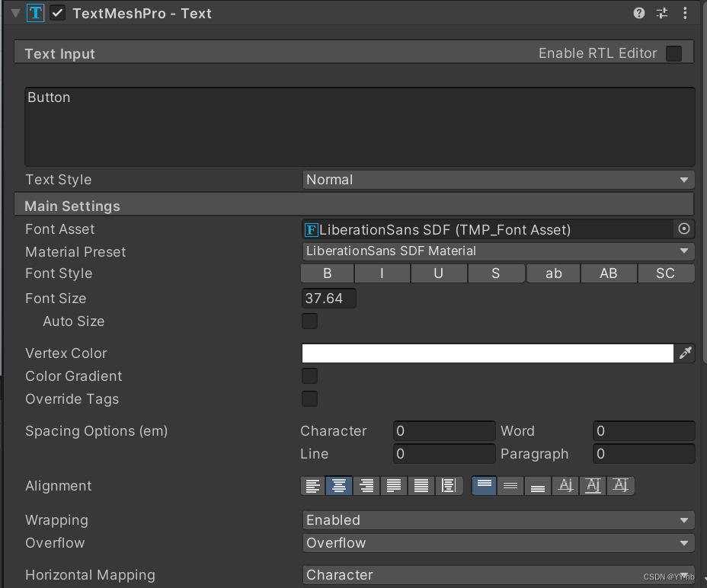Select lowercase formatting with the ab button
The width and height of the screenshot is (707, 588).
[553, 273]
